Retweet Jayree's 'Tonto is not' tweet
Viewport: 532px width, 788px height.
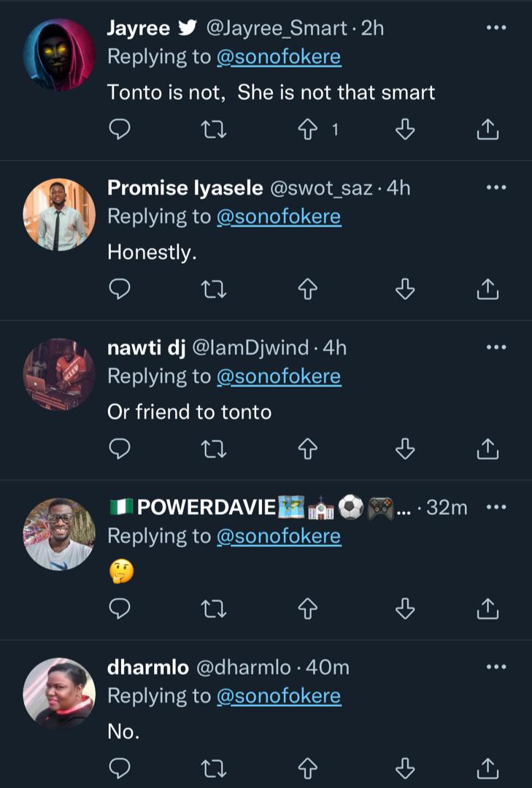(x=213, y=130)
